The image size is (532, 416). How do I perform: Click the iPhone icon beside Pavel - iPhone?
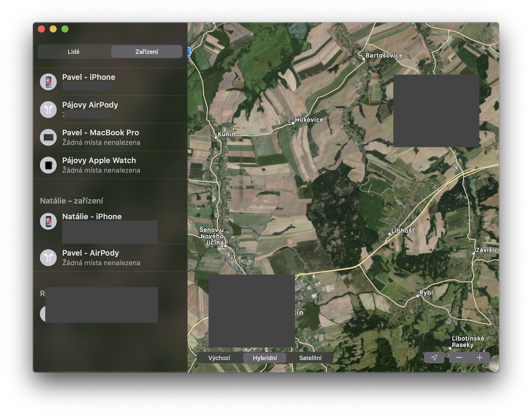48,81
